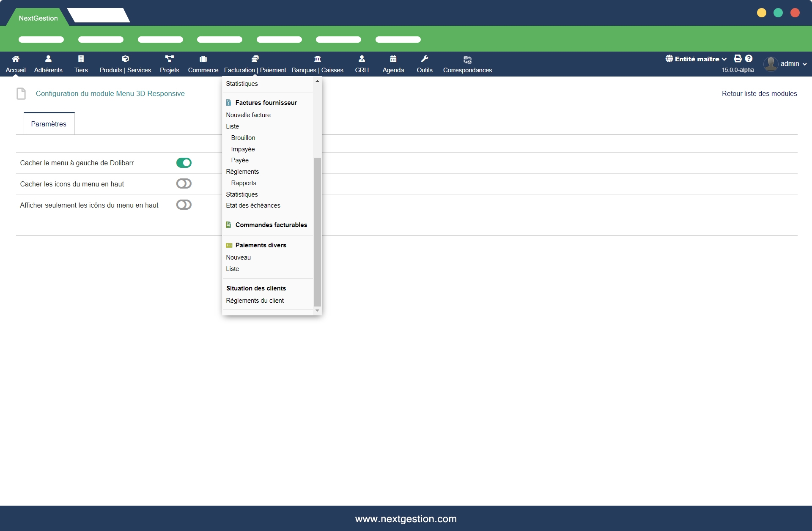Viewport: 812px width, 531px height.
Task: Open the Adhérents user icon
Action: tap(48, 59)
